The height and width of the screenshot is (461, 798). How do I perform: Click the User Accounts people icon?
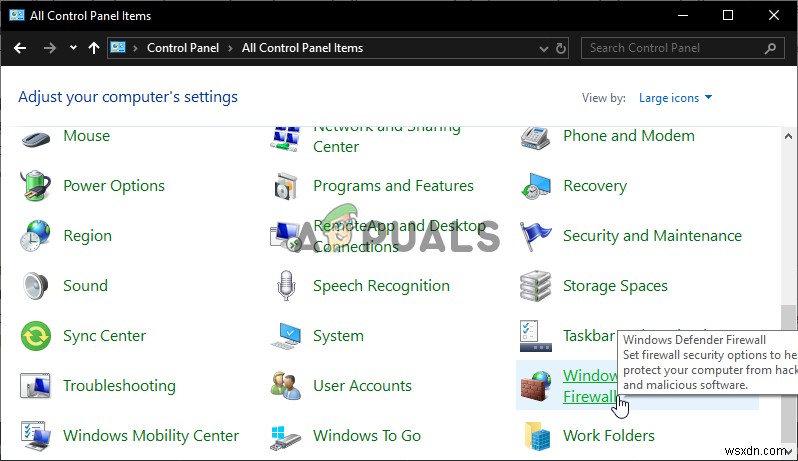tap(286, 386)
